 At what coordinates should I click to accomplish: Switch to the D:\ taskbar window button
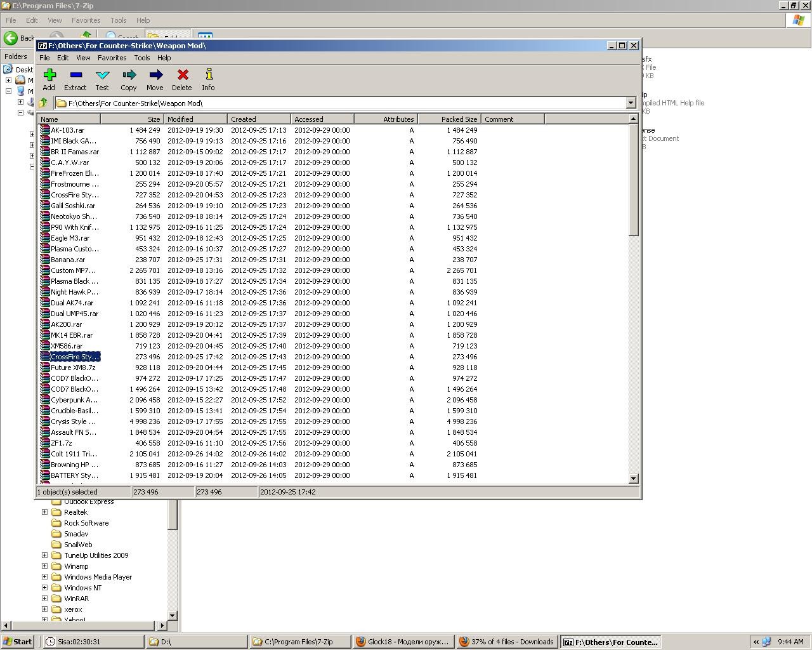point(196,642)
